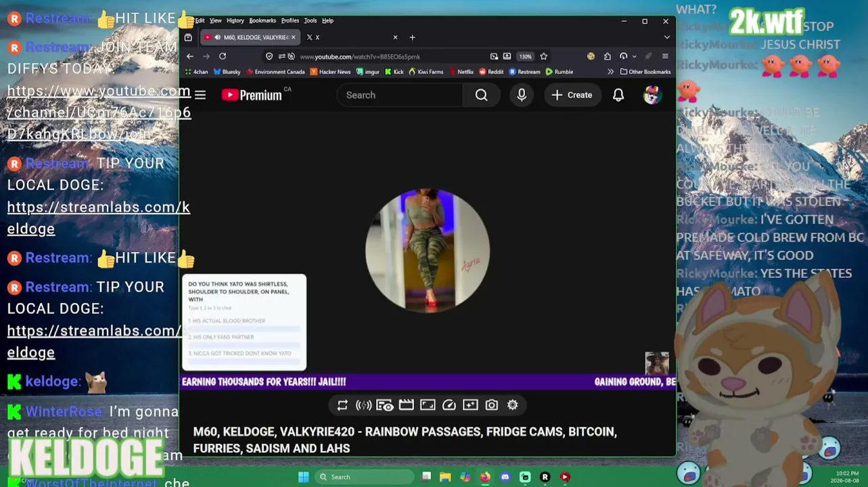The image size is (868, 487).
Task: Open the Other Bookmarks folder
Action: click(645, 72)
